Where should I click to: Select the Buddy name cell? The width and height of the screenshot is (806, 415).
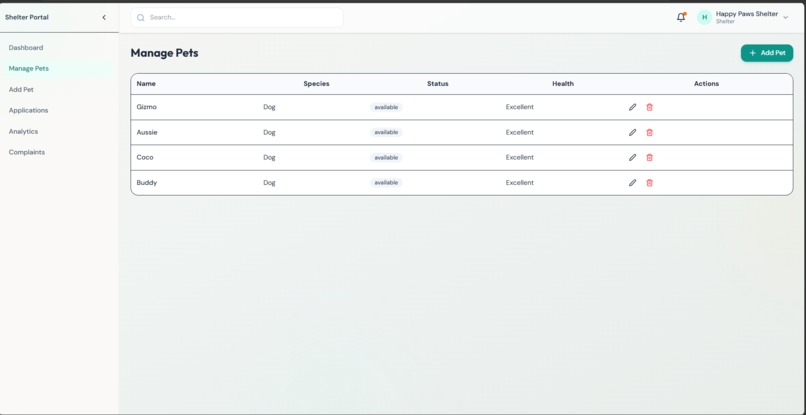click(x=146, y=183)
